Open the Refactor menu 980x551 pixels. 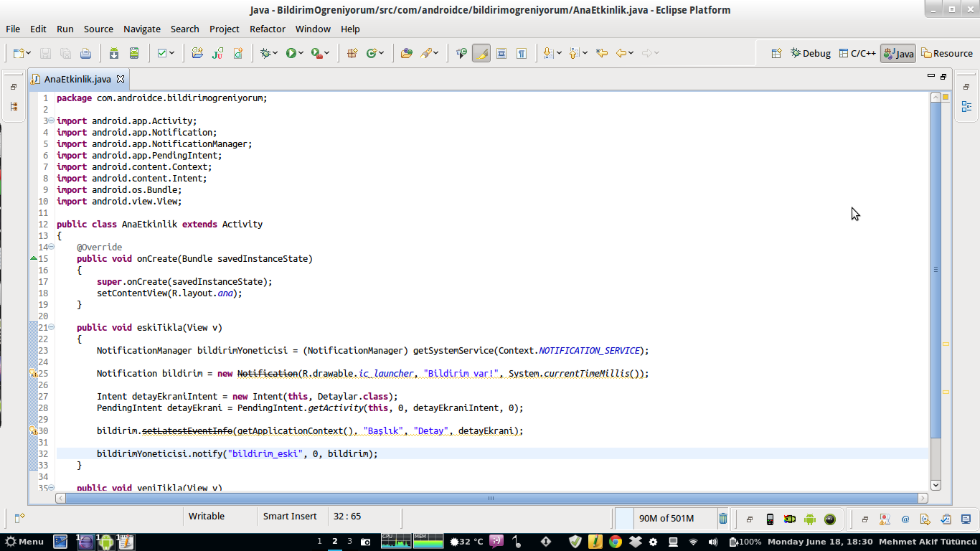[x=268, y=29]
